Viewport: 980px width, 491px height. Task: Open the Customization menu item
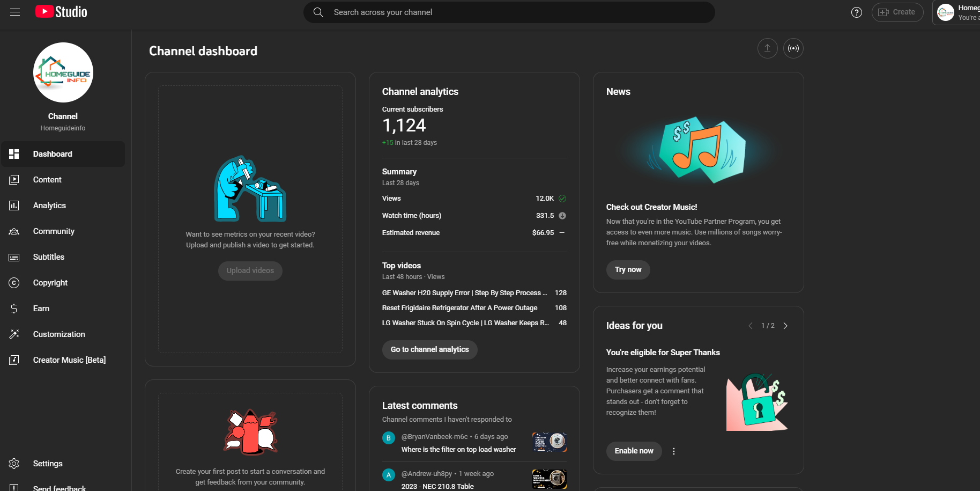tap(63, 334)
